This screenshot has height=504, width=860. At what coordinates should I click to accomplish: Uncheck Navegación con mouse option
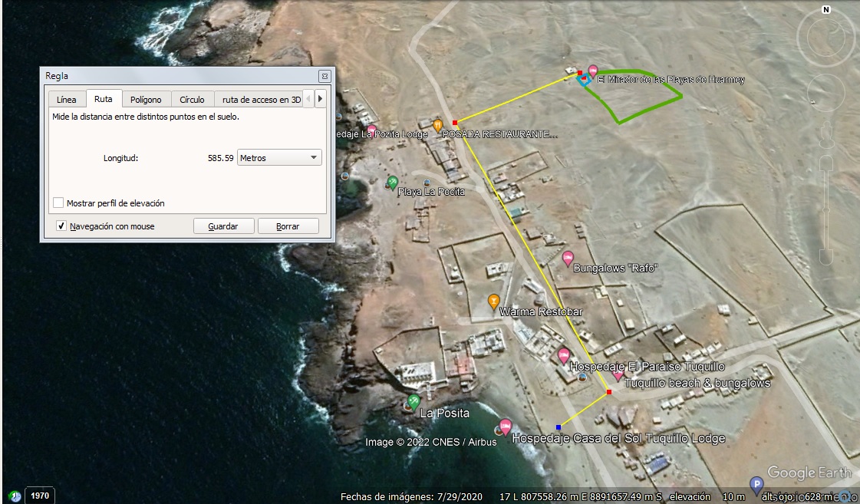click(61, 226)
